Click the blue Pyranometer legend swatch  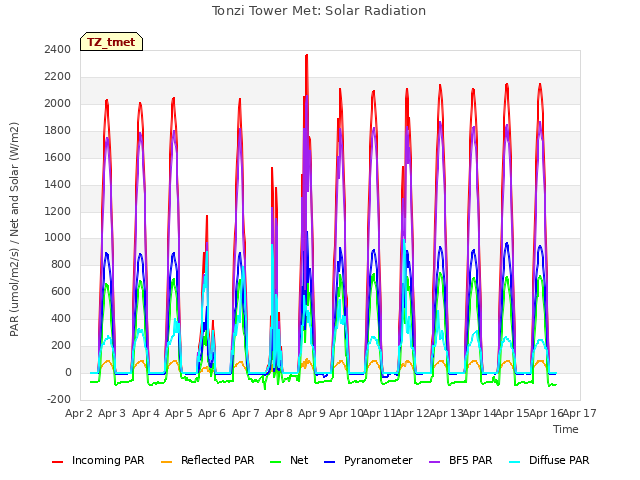click(329, 461)
